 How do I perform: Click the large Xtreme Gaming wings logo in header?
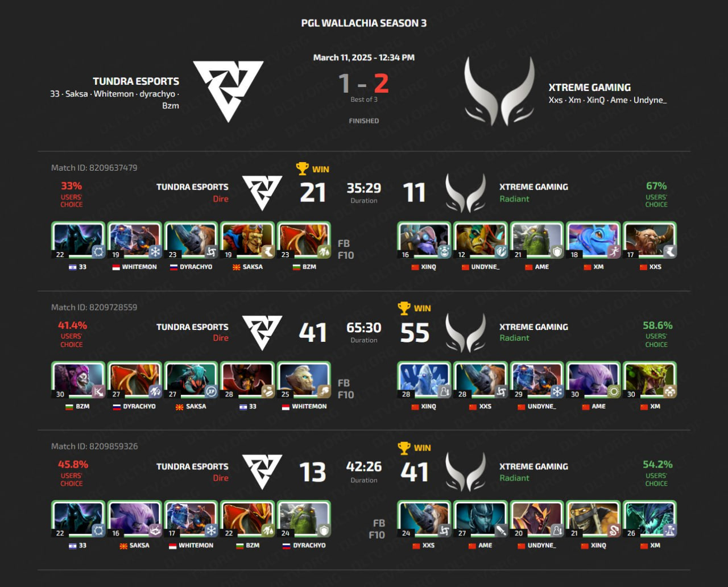click(x=499, y=91)
